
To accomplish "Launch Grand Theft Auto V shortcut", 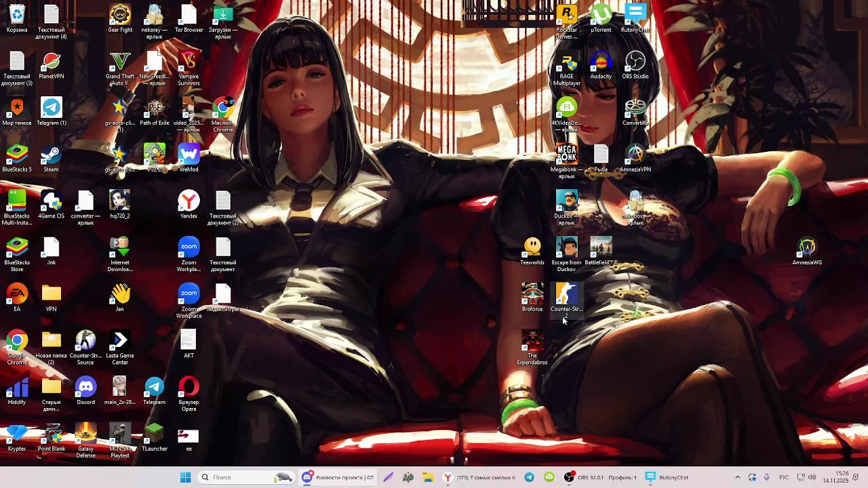I will [x=120, y=68].
